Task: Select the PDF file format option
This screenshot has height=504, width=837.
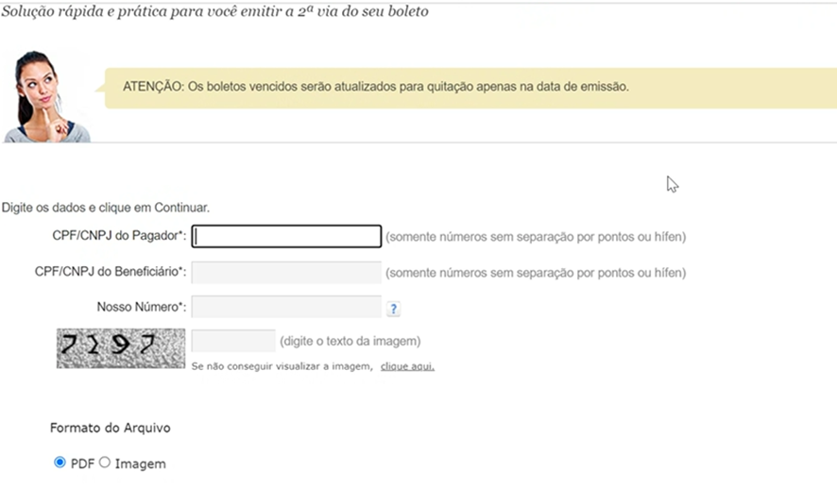Action: point(60,462)
